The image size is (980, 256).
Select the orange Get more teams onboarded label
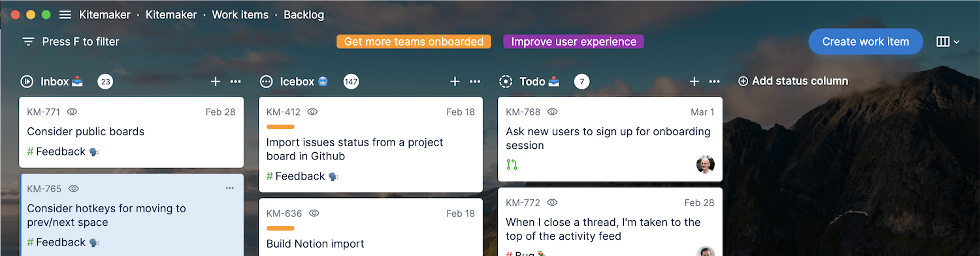tap(414, 42)
